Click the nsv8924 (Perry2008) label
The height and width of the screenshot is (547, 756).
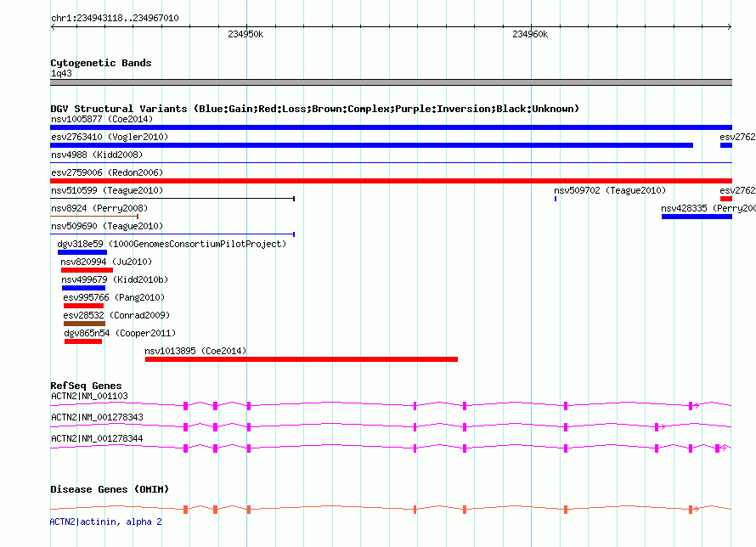point(99,208)
